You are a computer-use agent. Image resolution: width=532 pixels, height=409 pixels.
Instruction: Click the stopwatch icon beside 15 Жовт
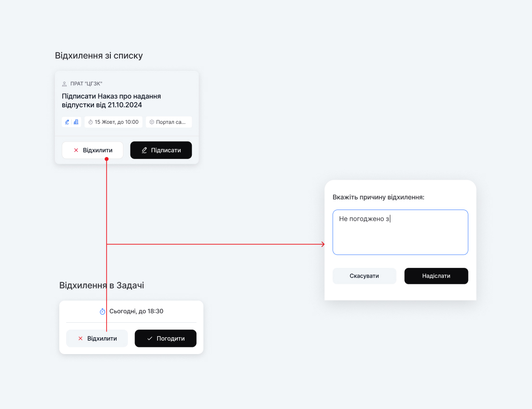point(91,122)
